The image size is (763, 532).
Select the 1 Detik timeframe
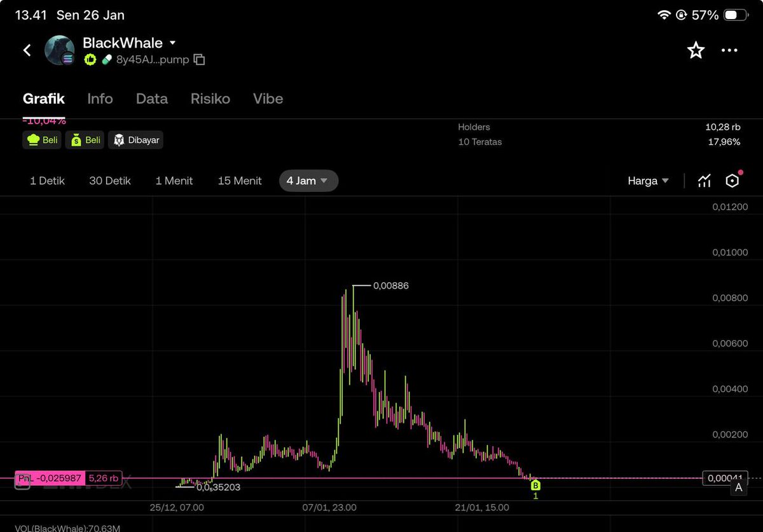click(x=48, y=181)
